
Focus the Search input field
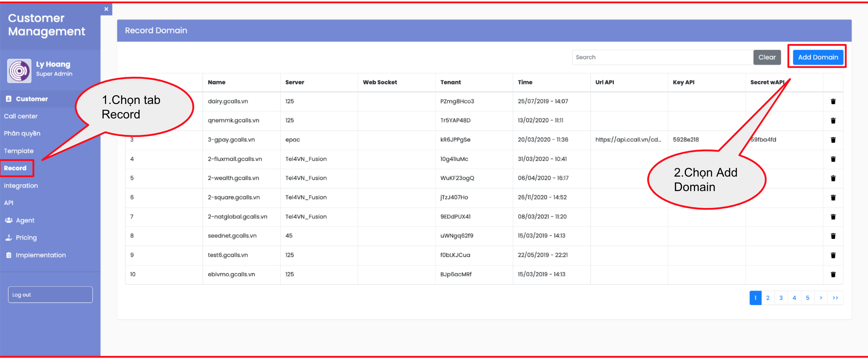tap(662, 57)
